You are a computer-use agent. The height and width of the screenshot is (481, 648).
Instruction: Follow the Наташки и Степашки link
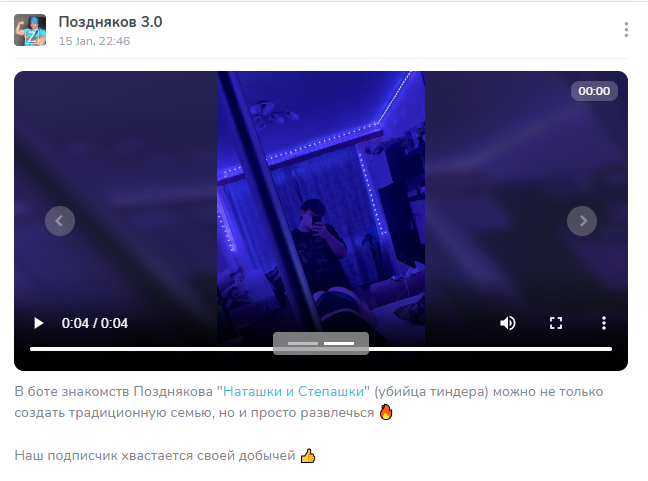tap(293, 391)
